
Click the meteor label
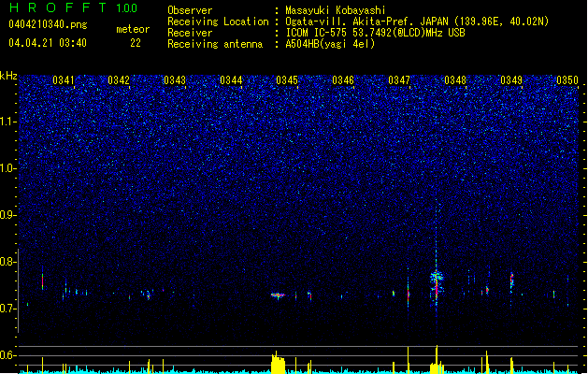[x=133, y=29]
